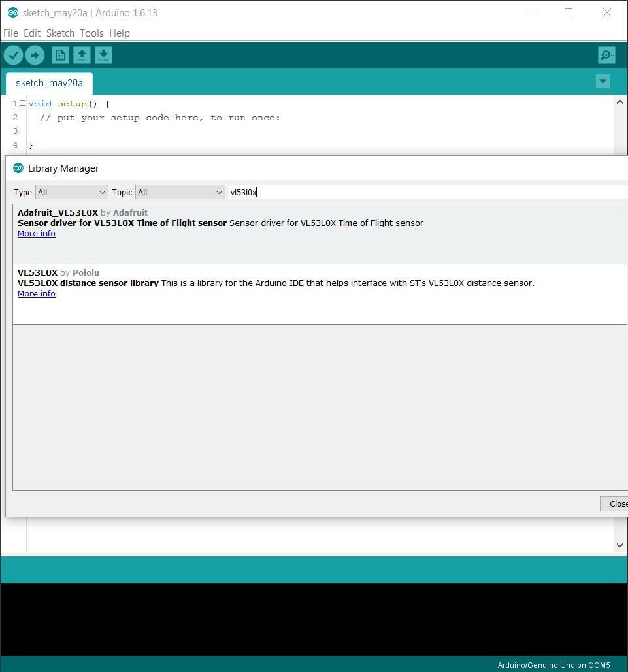Select the sketch_may20a tab
This screenshot has width=628, height=672.
49,83
